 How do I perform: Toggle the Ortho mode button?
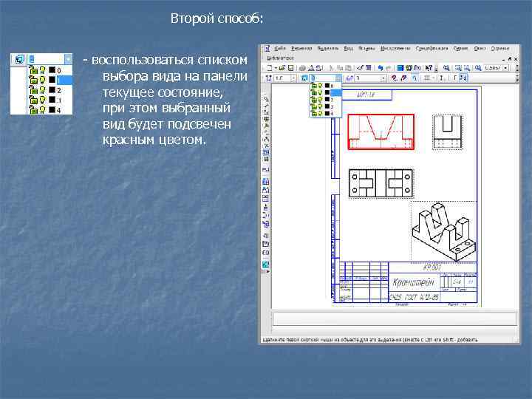454,78
